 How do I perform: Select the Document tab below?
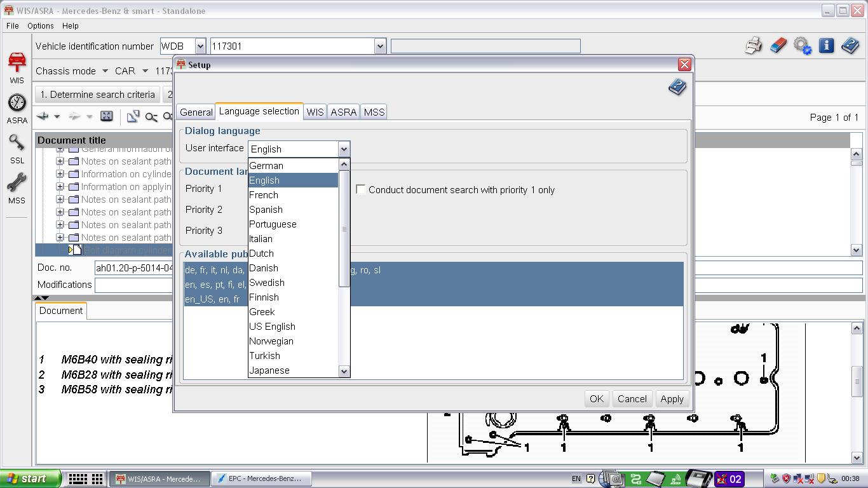pos(61,311)
